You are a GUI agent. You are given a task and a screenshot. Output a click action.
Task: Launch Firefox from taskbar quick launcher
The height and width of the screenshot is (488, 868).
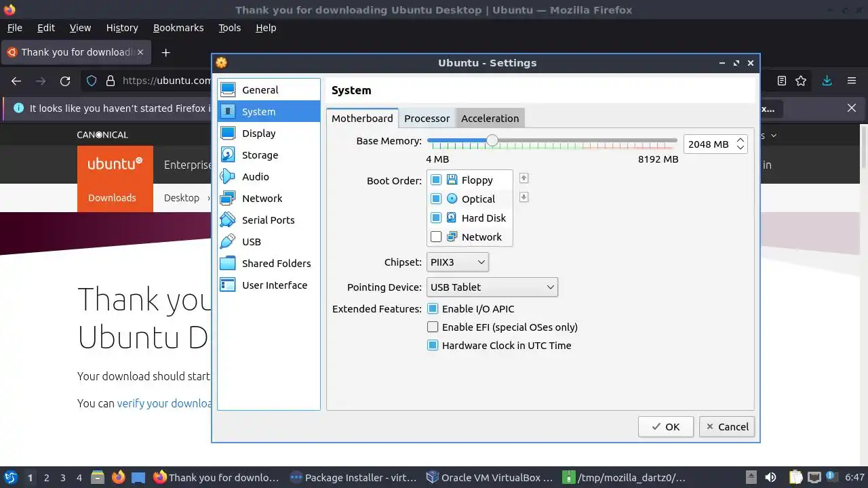[x=118, y=477]
